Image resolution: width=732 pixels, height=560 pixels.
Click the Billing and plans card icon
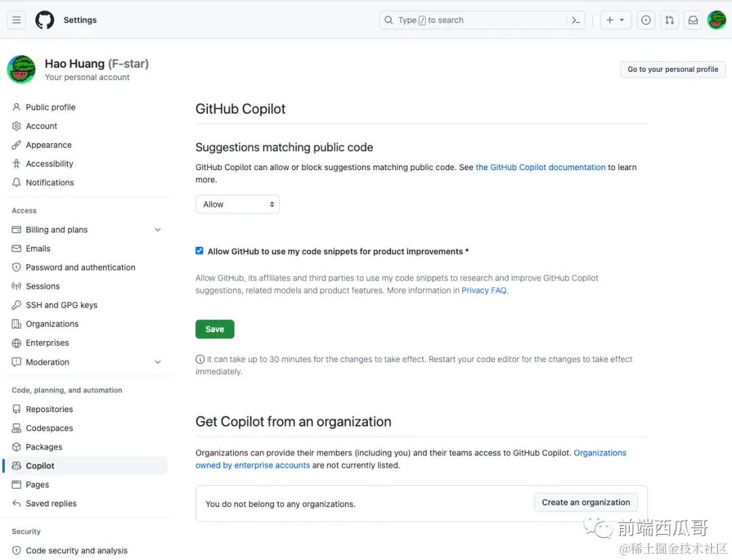[x=16, y=230]
